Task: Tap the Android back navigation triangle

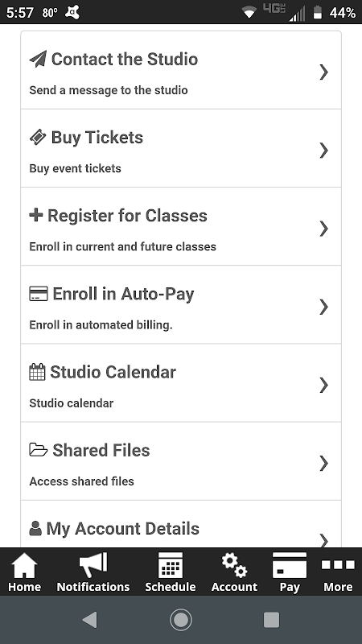Action: coord(89,619)
